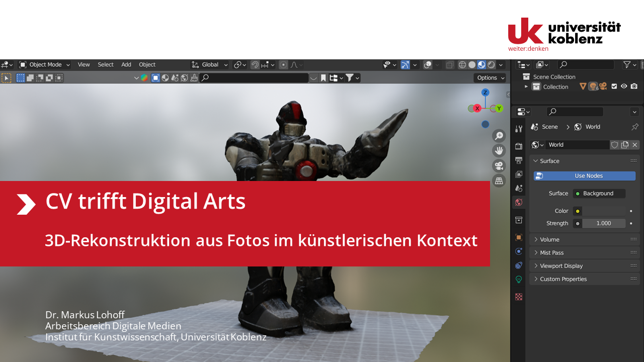This screenshot has width=644, height=362.
Task: Open the Object properties tab (orange square)
Action: point(519,237)
